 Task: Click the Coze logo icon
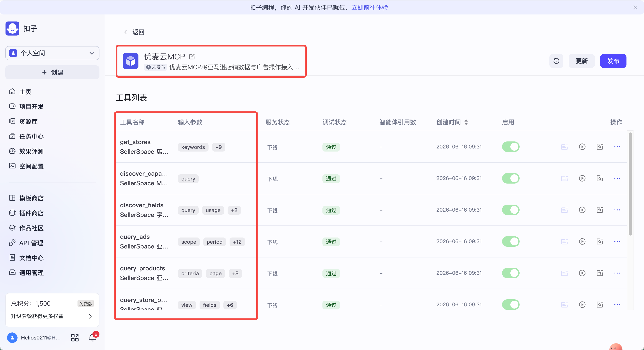(x=12, y=28)
